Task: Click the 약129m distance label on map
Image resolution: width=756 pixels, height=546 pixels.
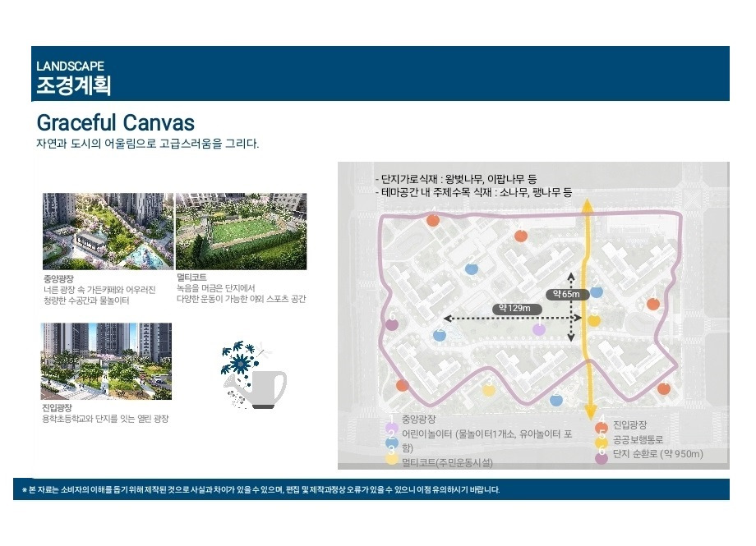Action: 516,309
